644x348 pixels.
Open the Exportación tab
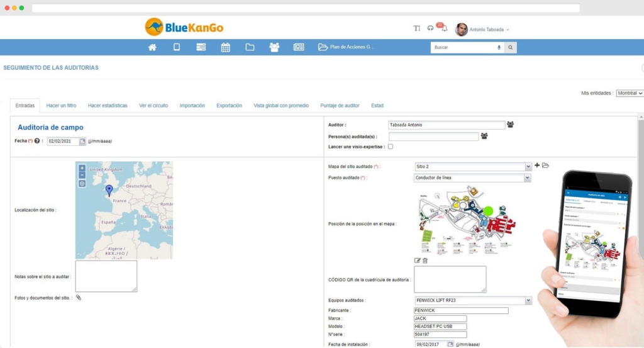click(x=229, y=106)
